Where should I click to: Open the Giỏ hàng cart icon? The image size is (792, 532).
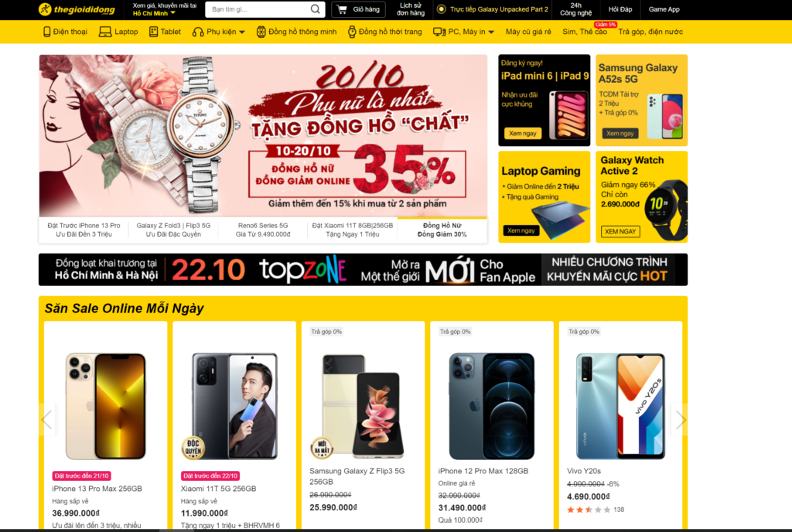342,9
